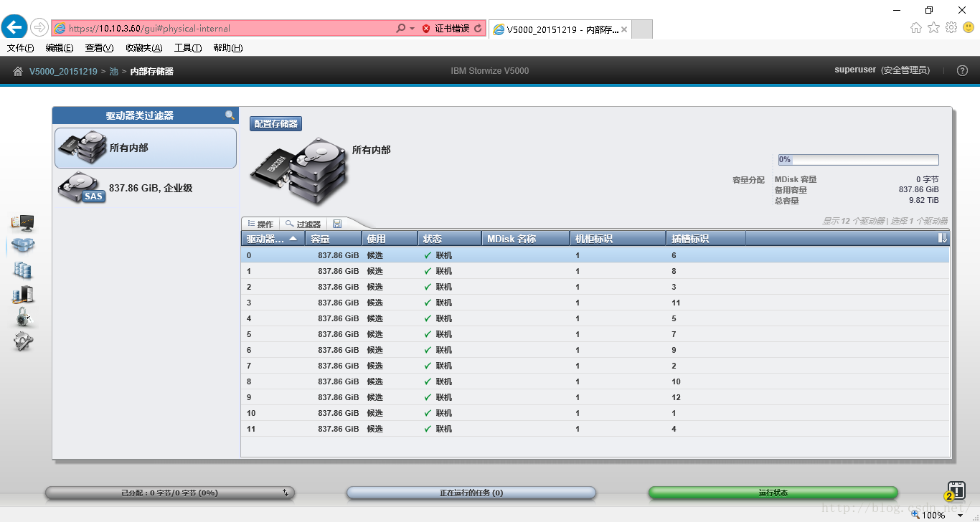
Task: Select drive row 0
Action: 595,255
